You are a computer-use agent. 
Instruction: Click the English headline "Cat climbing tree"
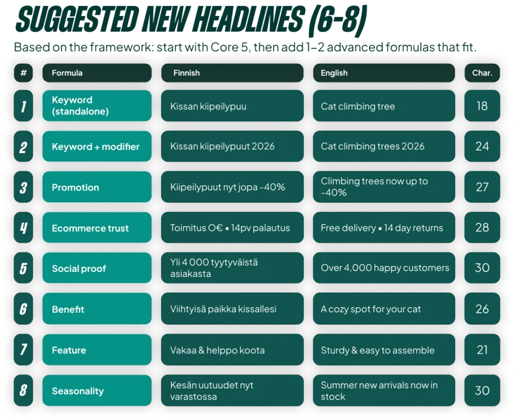(384, 105)
